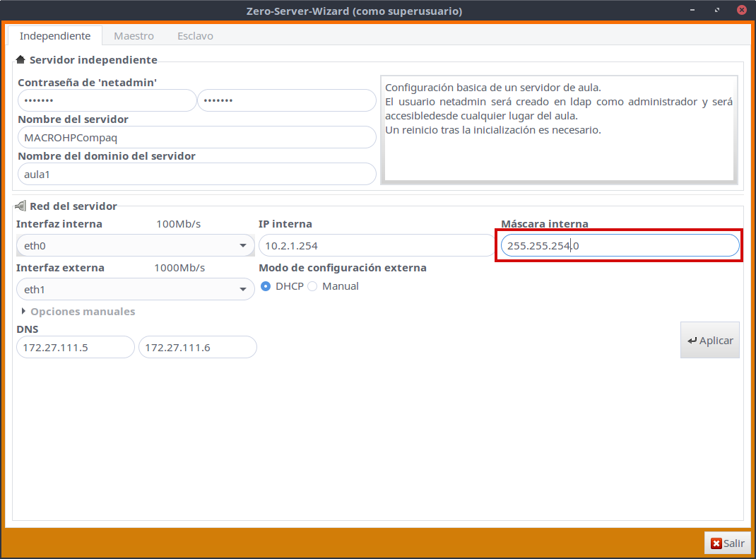
Task: Focus the first netadmin password field
Action: click(107, 100)
